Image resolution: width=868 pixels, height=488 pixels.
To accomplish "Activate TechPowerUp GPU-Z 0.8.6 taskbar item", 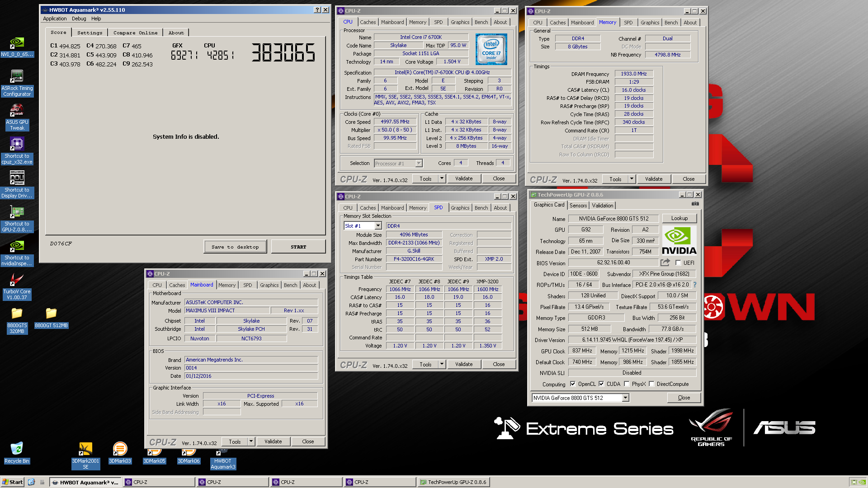I will 453,482.
